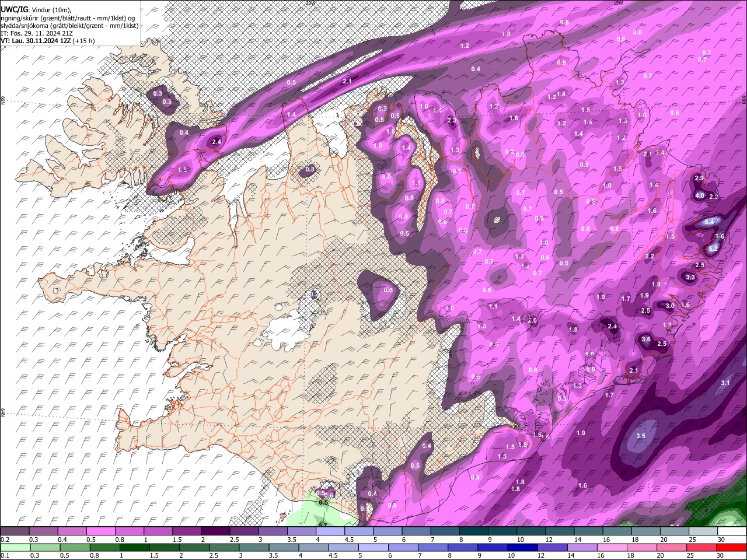Click the white 30 swatch on the snow scale

click(732, 531)
